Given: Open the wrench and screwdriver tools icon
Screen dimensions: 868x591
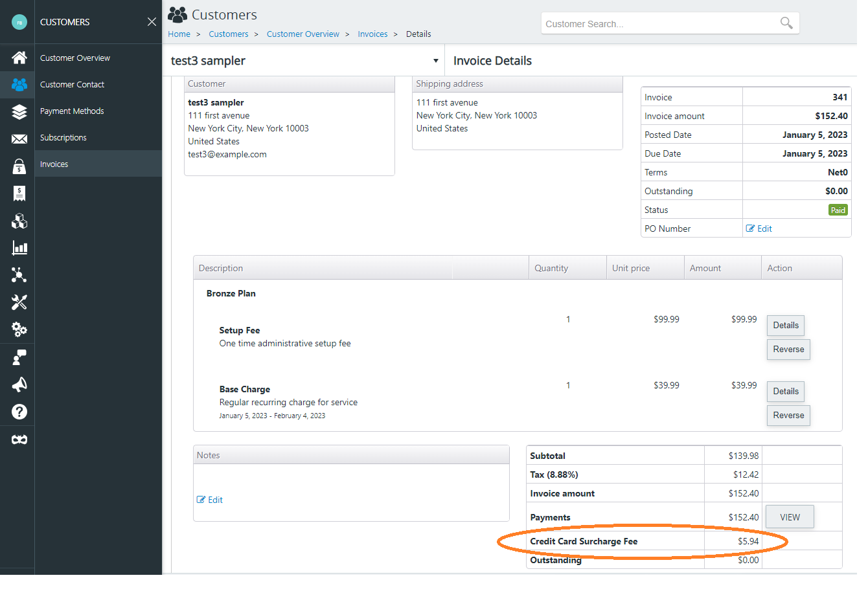Looking at the screenshot, I should tap(19, 302).
